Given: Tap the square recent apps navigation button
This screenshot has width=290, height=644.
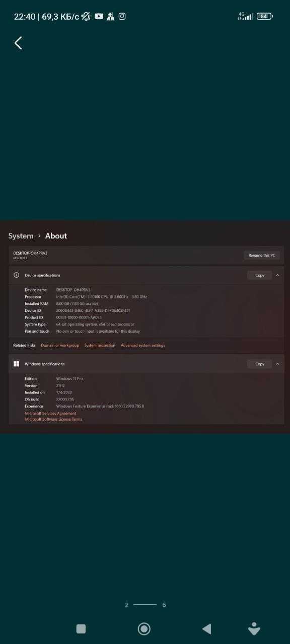Looking at the screenshot, I should 81,628.
